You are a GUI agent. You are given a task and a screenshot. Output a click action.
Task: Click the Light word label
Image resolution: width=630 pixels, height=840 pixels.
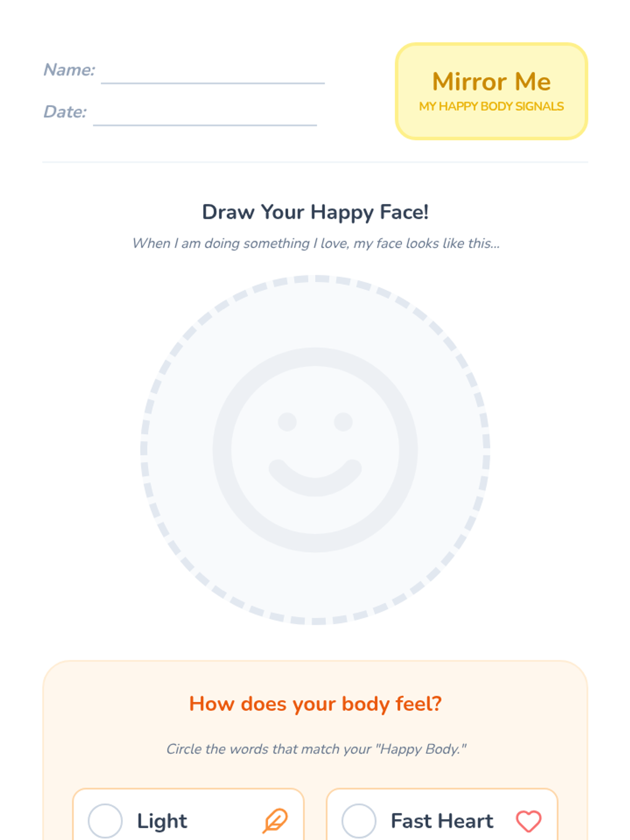[x=162, y=821]
